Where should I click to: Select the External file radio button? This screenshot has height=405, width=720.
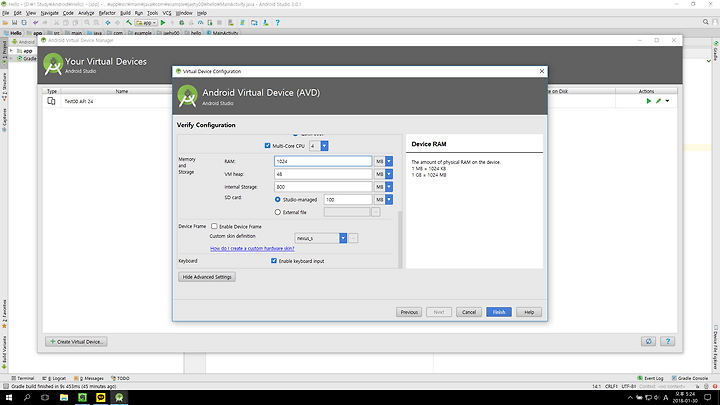click(277, 212)
